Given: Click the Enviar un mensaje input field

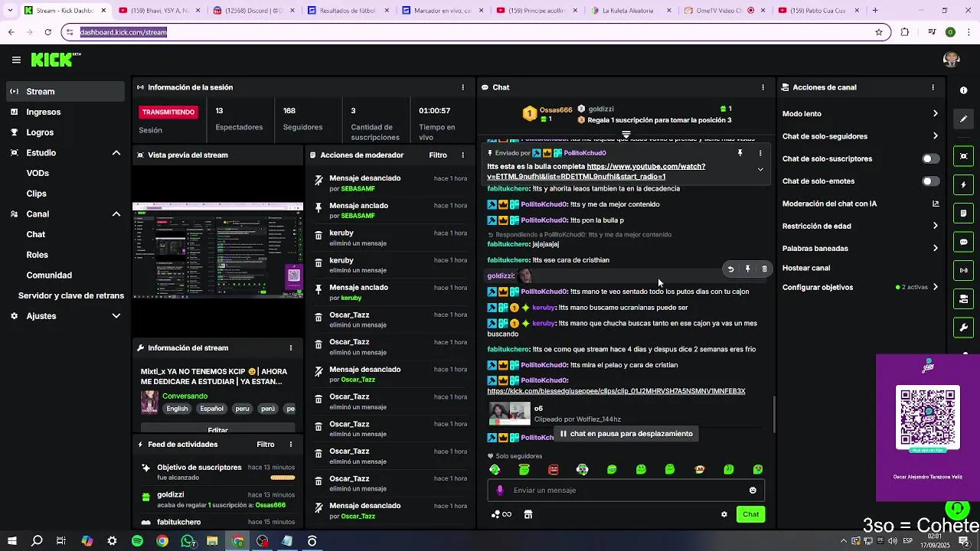Looking at the screenshot, I should (626, 491).
